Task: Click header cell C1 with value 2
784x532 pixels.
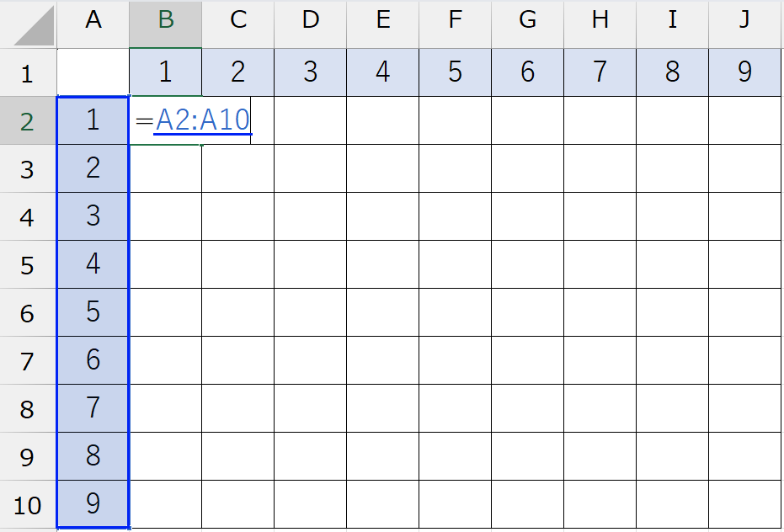Action: [238, 72]
